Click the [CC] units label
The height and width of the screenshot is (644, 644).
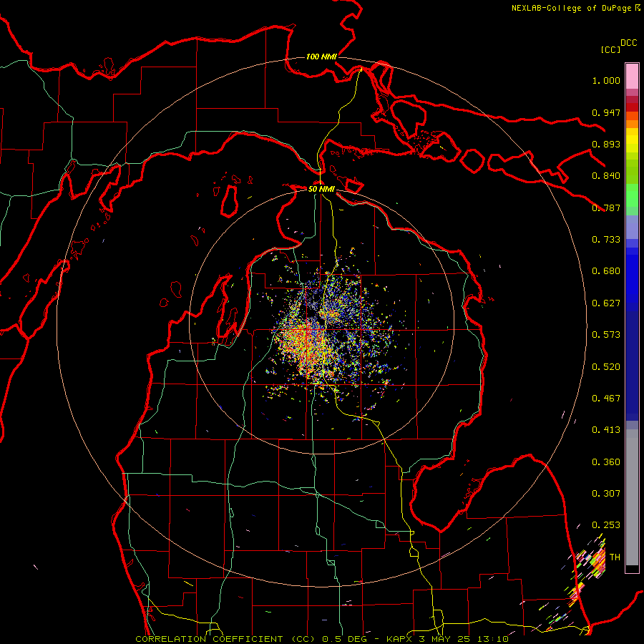pyautogui.click(x=610, y=49)
